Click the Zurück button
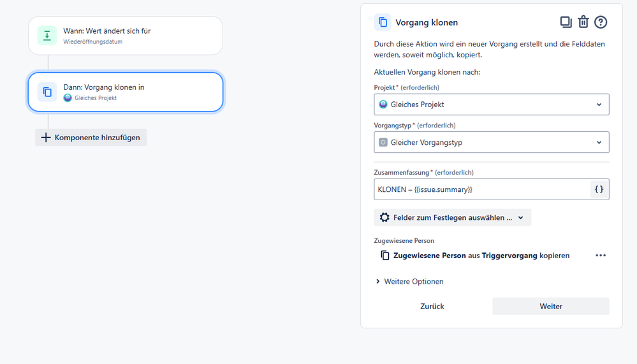 pyautogui.click(x=432, y=307)
